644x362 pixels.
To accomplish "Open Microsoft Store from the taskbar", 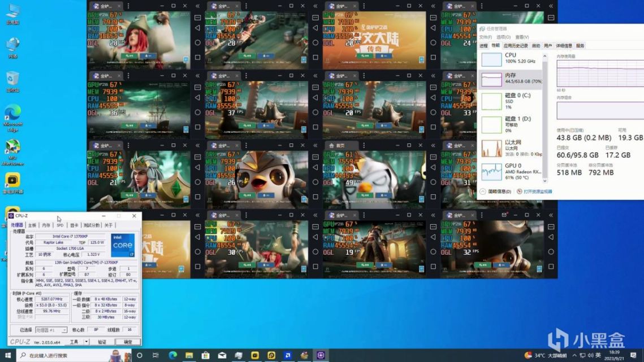I will click(205, 355).
